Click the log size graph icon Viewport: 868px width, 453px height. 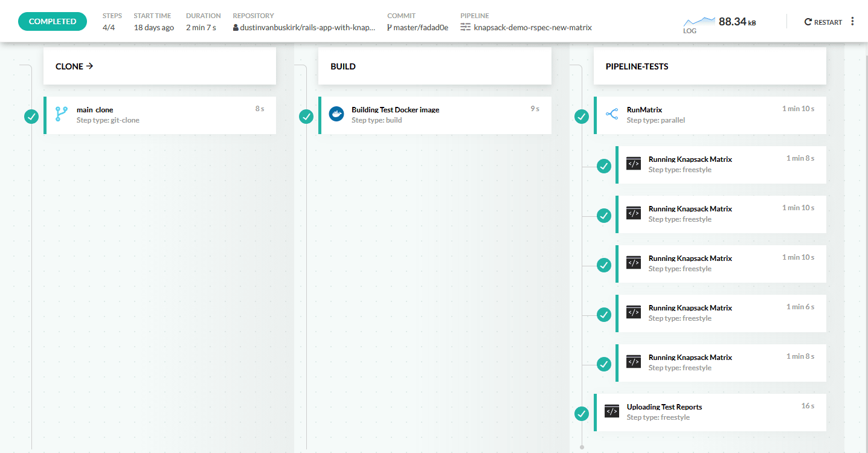click(698, 22)
